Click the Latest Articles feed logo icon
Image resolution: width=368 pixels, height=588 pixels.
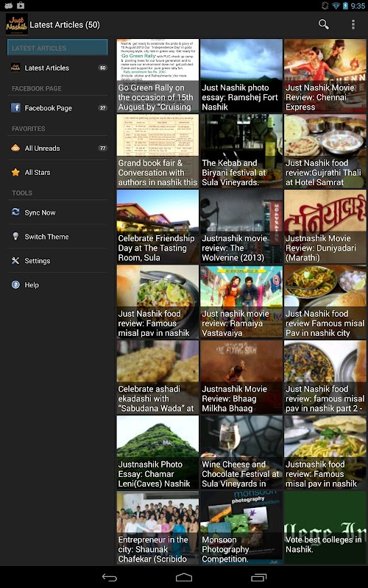tap(15, 68)
